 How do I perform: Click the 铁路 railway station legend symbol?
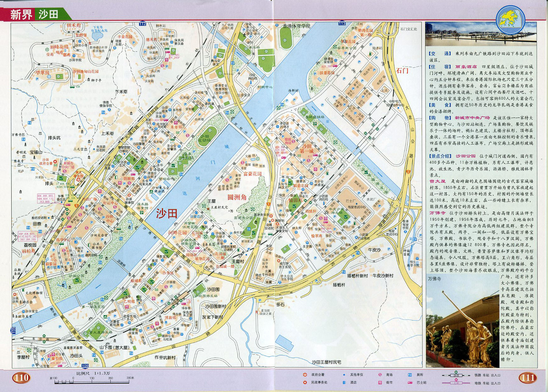pyautogui.click(x=456, y=374)
